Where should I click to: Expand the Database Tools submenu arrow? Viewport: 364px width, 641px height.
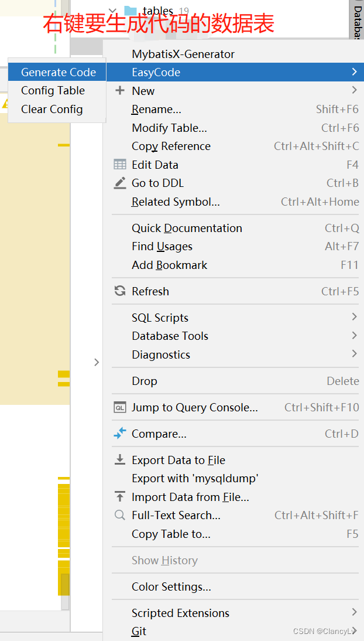tap(354, 335)
